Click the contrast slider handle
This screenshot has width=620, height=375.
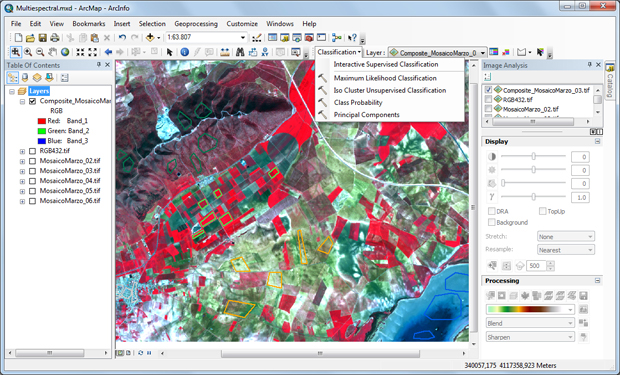533,156
